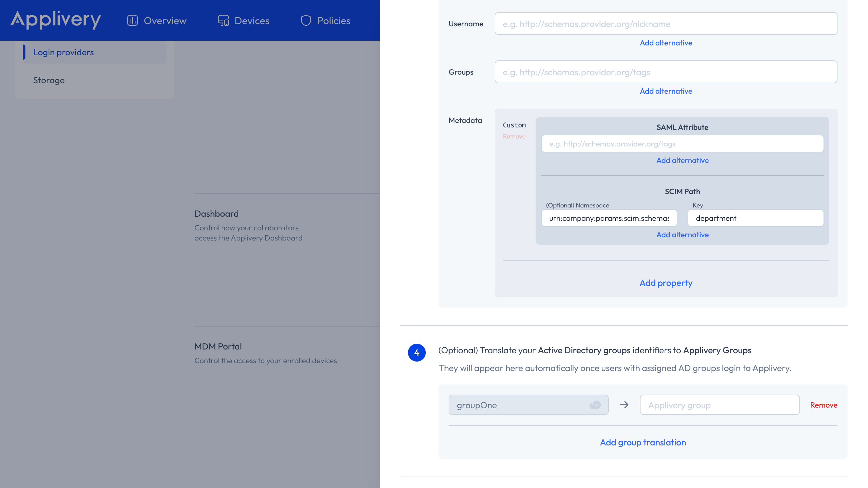Screen dimensions: 868x488
Task: Click the arrow icon between group fields
Action: pyautogui.click(x=624, y=405)
